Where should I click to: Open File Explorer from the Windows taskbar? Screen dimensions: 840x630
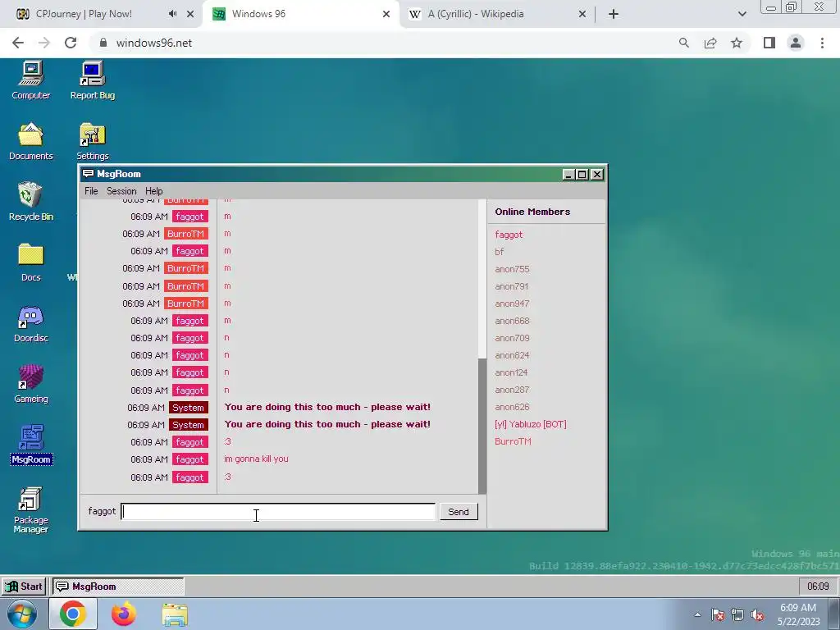(175, 614)
